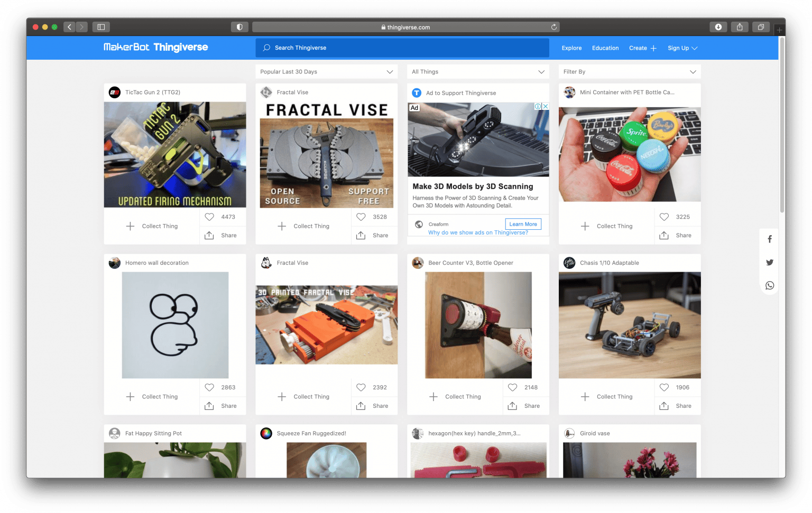Viewport: 812px width, 513px height.
Task: Open Safari share sheet icon
Action: pos(740,27)
